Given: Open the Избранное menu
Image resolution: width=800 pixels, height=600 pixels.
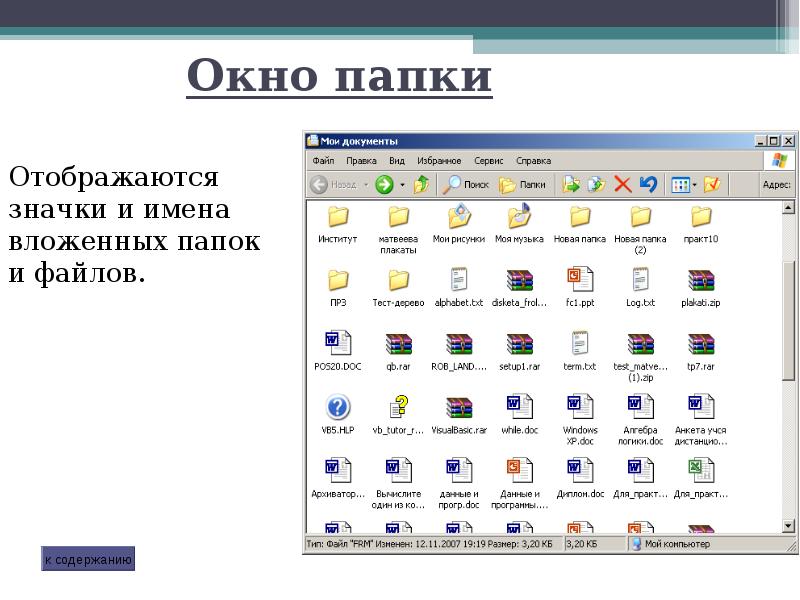Looking at the screenshot, I should coord(439,160).
